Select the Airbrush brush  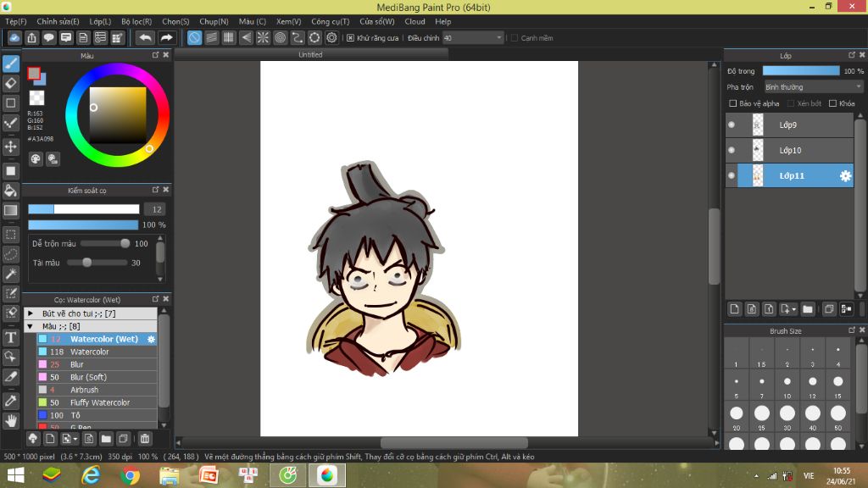pos(97,390)
